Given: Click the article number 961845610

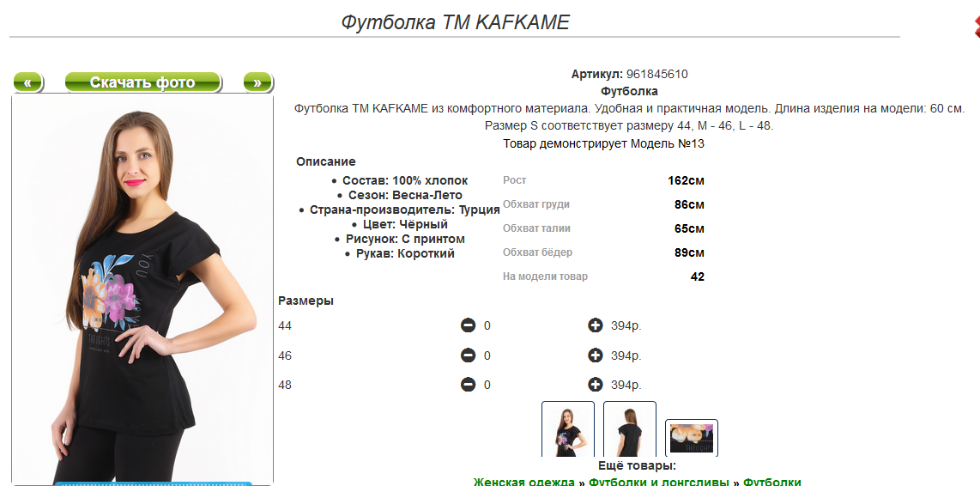Looking at the screenshot, I should coord(656,75).
